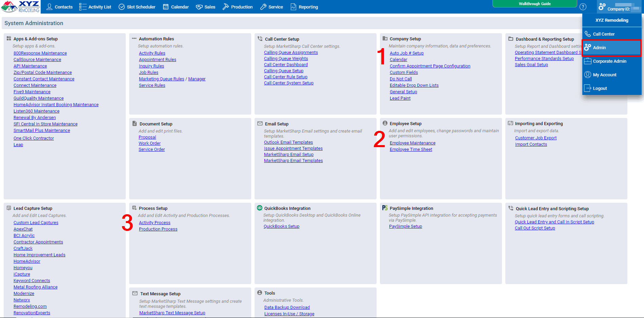Click the Admin gears icon in the dropdown
644x318 pixels.
[x=588, y=47]
